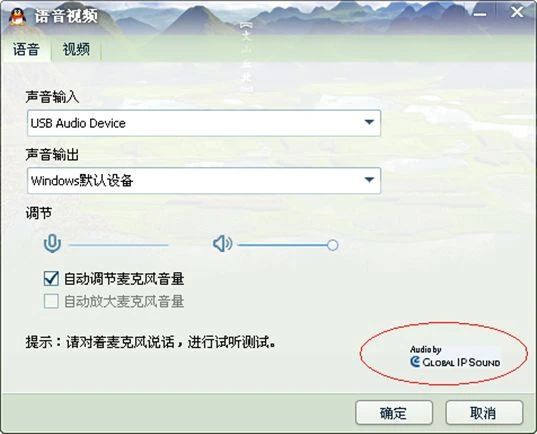Toggle the 自动放大麦克风音量 checkbox
The height and width of the screenshot is (434, 537).
[x=51, y=301]
